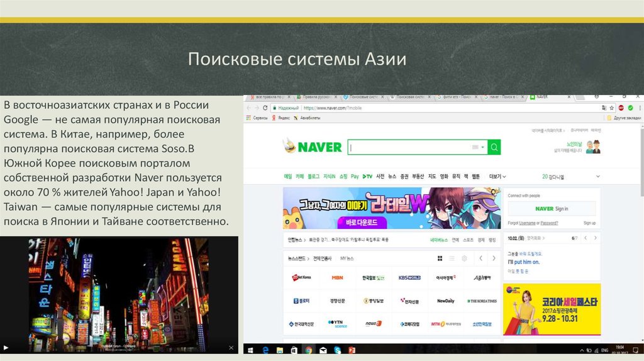The image size is (644, 361).
Task: Expand the weather widget chevron
Action: tap(597, 177)
